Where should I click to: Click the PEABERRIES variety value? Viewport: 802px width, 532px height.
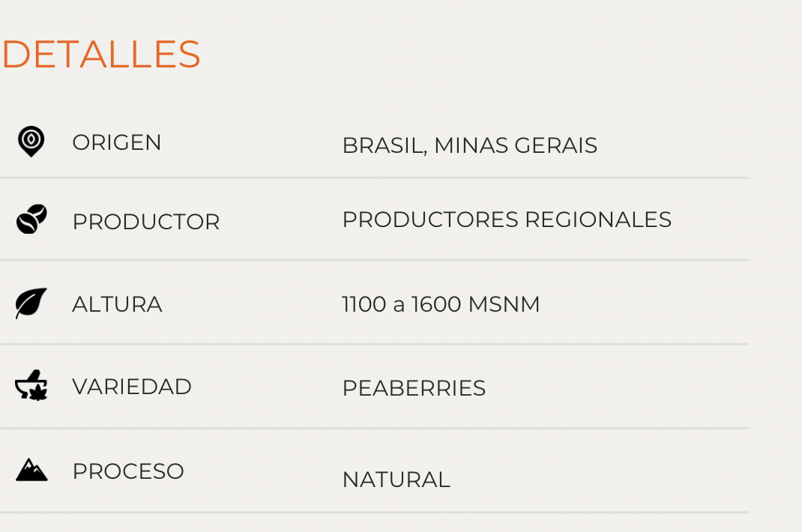414,388
